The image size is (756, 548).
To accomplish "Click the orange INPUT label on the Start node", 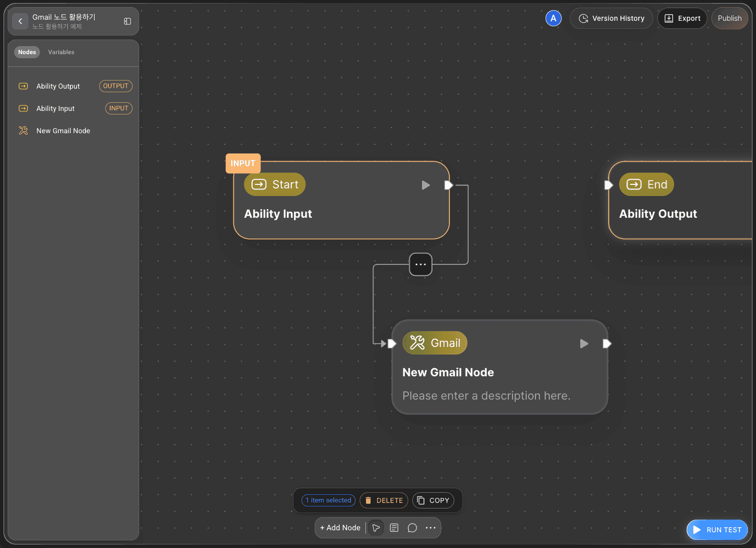I will [x=243, y=163].
